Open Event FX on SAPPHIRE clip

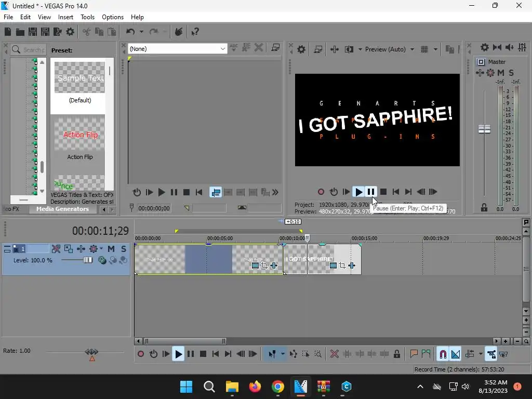[x=352, y=265]
